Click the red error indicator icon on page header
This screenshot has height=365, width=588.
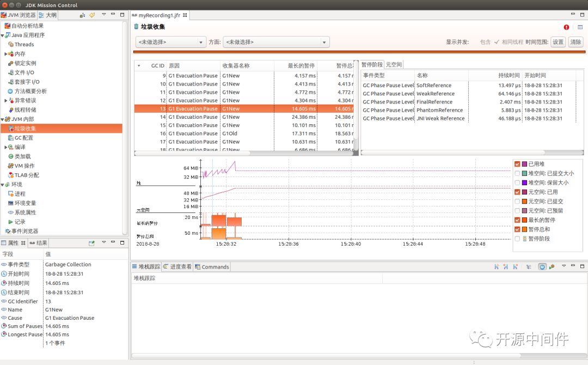[x=566, y=27]
